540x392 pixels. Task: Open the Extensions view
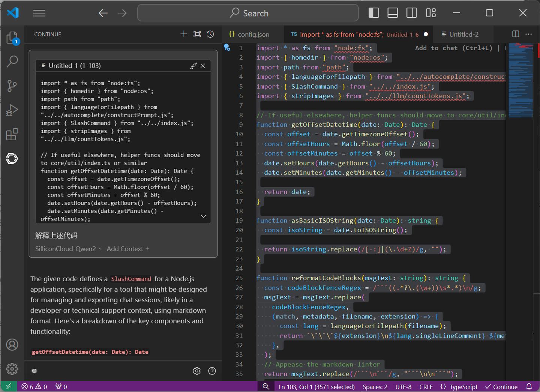click(12, 134)
